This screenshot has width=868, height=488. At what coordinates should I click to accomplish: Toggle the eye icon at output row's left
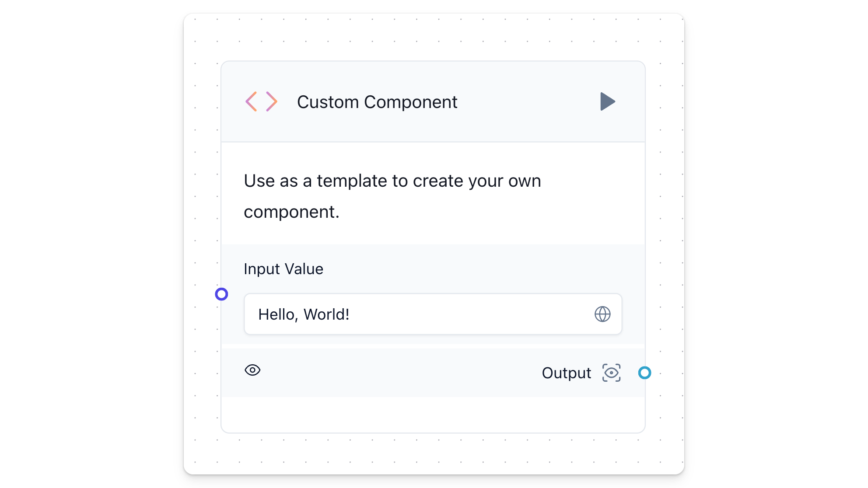[252, 370]
